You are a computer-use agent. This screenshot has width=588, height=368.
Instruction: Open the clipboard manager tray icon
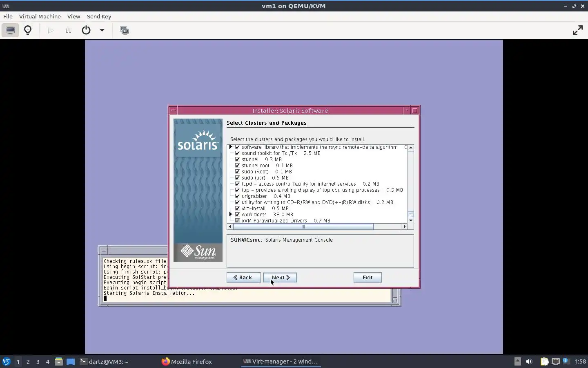tap(544, 361)
